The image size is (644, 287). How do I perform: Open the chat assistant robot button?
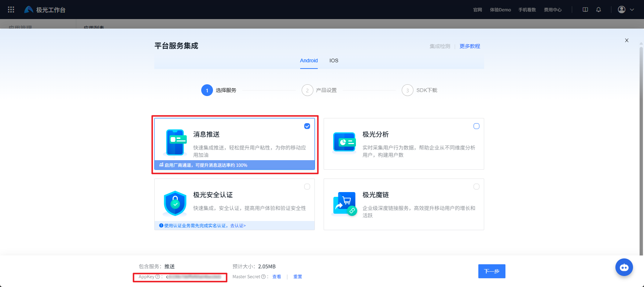coord(624,267)
